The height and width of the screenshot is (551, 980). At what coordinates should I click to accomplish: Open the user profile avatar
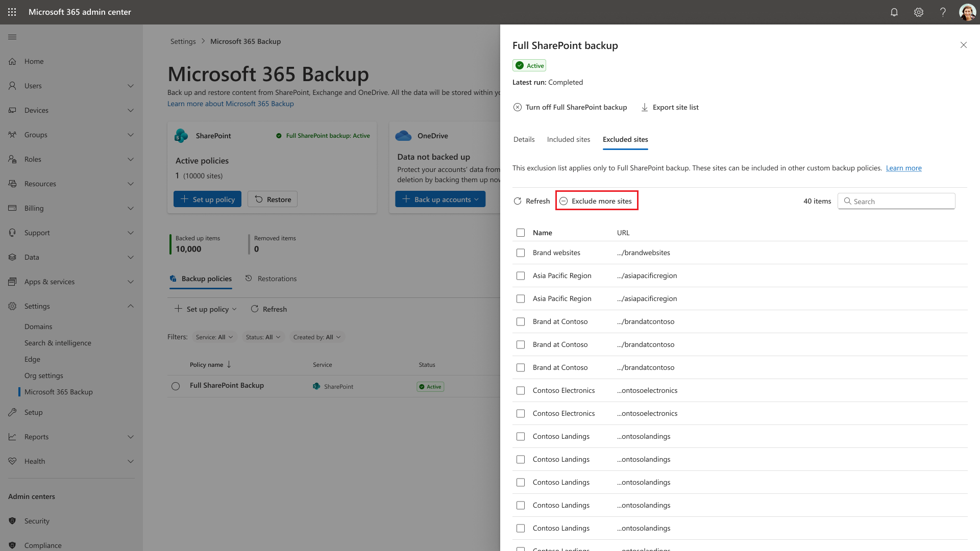pyautogui.click(x=967, y=12)
